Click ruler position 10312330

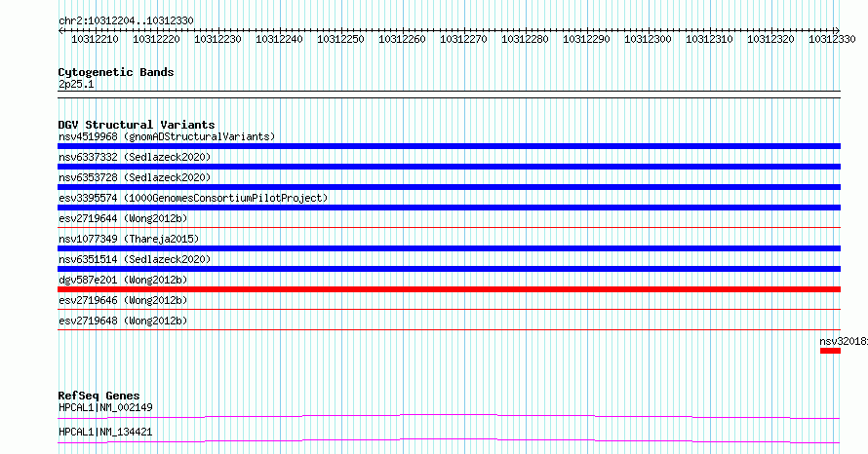tap(832, 39)
